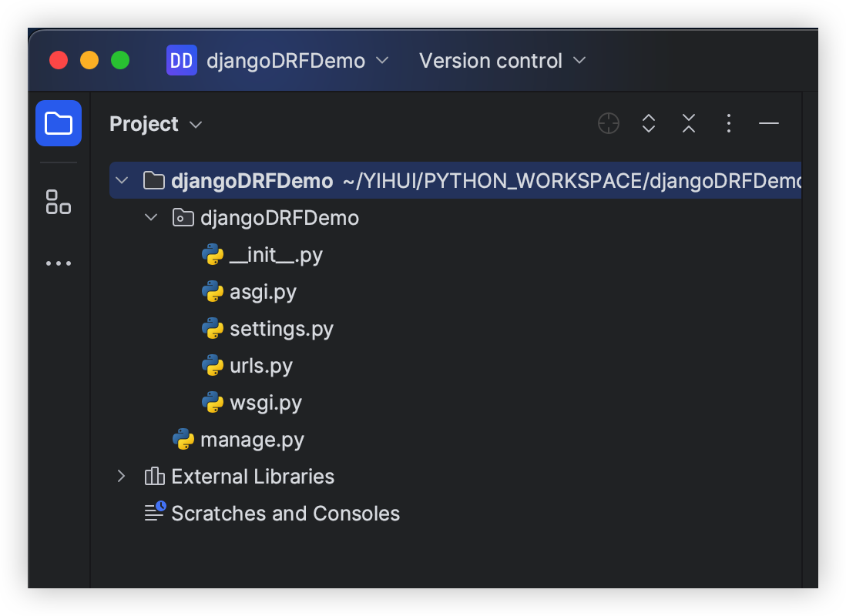Select Scratches and Consoles item

point(285,514)
